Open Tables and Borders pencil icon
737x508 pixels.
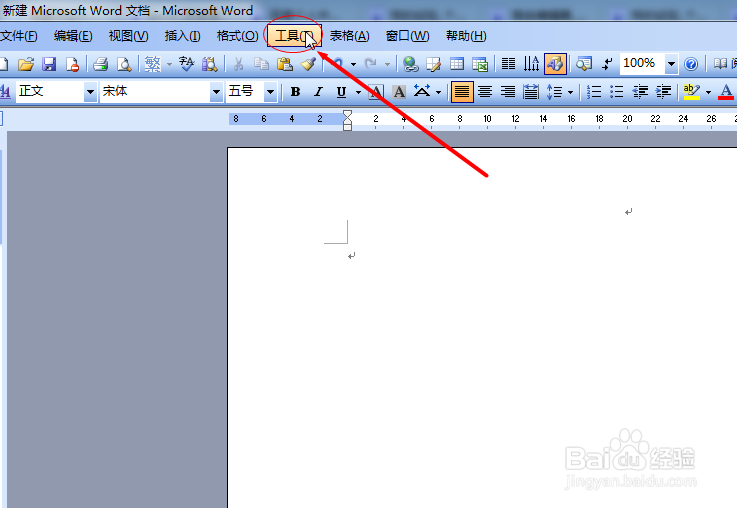[x=433, y=64]
